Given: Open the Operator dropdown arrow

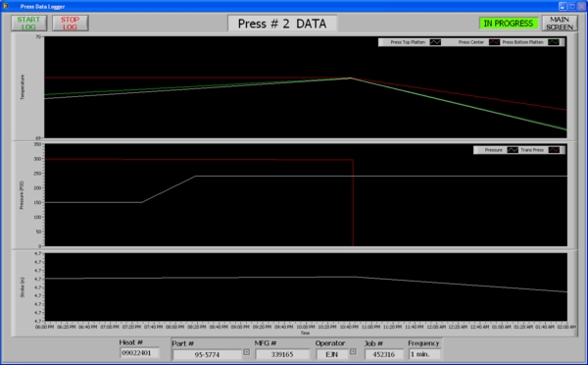Looking at the screenshot, I should tap(353, 352).
